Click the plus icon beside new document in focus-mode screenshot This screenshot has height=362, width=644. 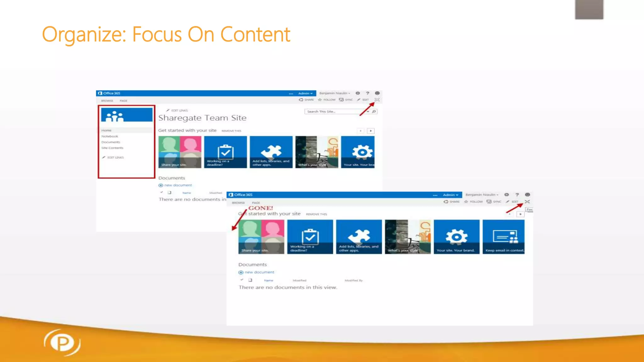coord(241,272)
